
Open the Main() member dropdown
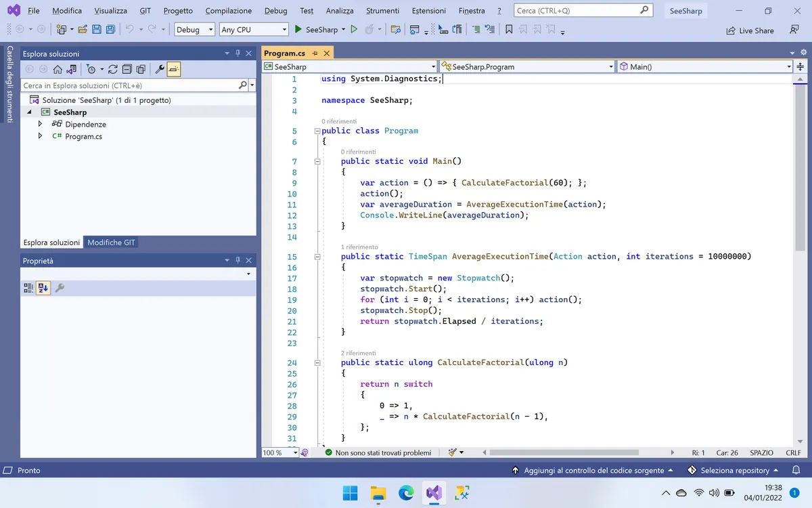[x=704, y=66]
